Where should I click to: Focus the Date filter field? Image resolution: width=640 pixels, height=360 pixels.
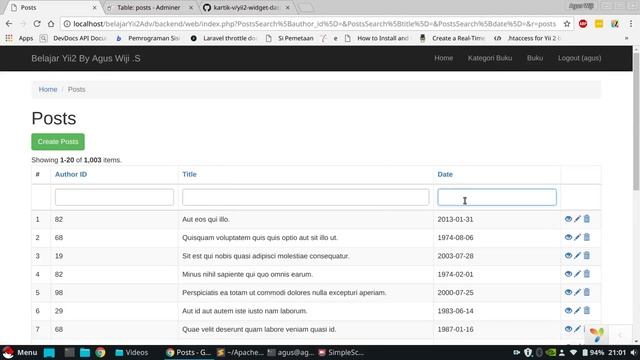pyautogui.click(x=497, y=197)
